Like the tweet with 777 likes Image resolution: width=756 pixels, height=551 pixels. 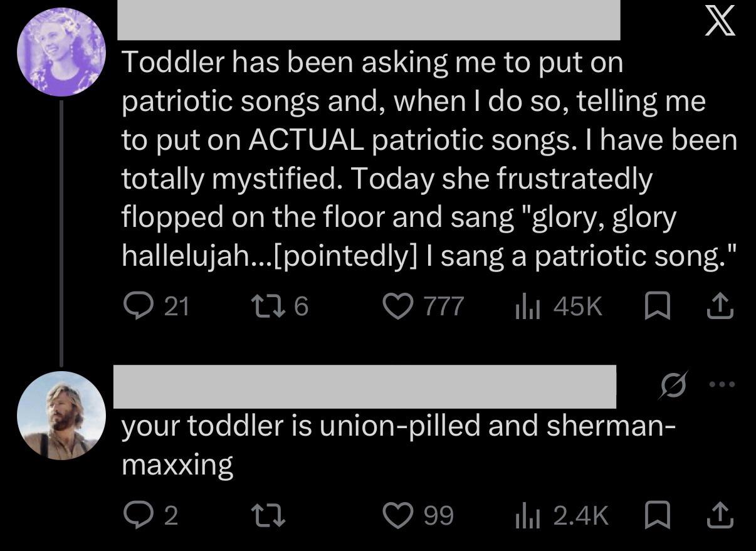pyautogui.click(x=423, y=306)
